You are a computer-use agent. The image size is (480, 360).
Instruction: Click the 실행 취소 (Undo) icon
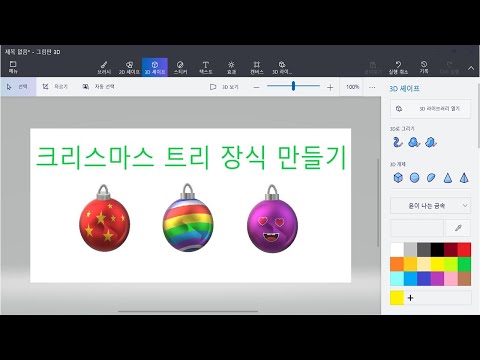(398, 67)
